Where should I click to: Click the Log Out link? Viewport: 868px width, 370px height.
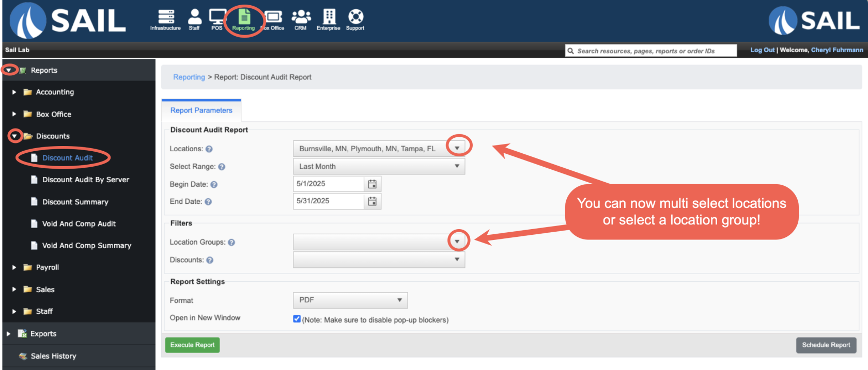tap(763, 50)
